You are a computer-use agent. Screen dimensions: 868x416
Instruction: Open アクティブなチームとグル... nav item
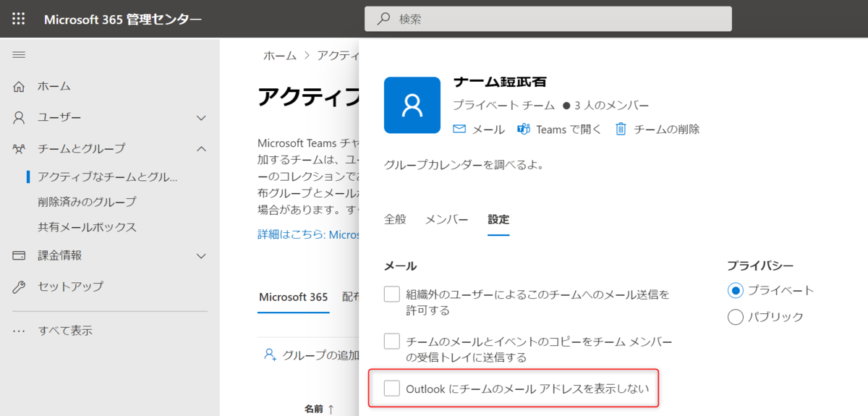[108, 176]
